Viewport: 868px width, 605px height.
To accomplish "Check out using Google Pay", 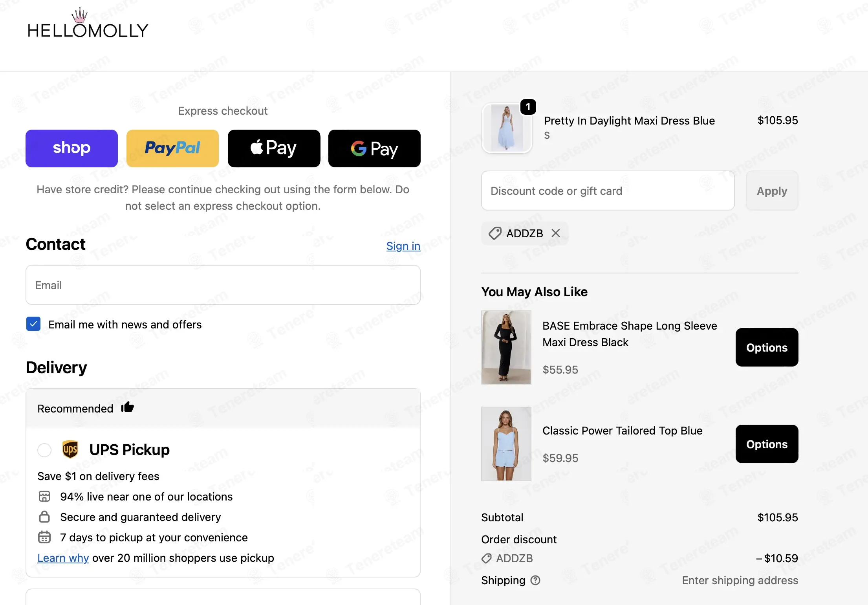I will [x=374, y=148].
